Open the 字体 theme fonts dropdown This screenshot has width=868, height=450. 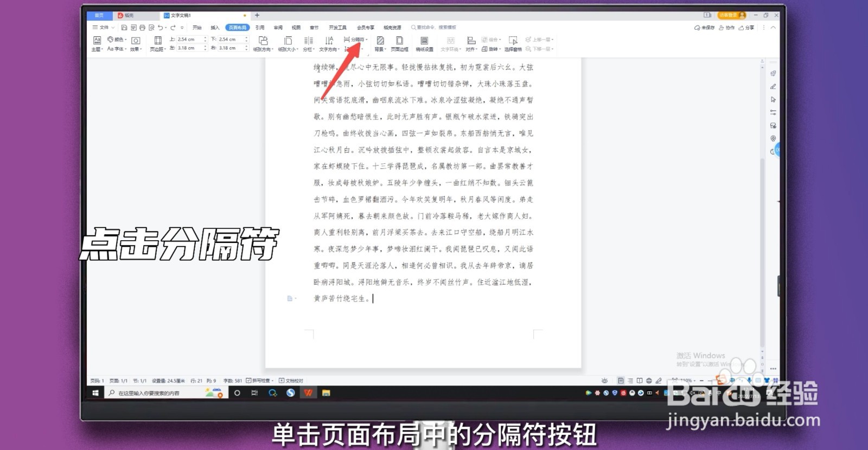117,49
